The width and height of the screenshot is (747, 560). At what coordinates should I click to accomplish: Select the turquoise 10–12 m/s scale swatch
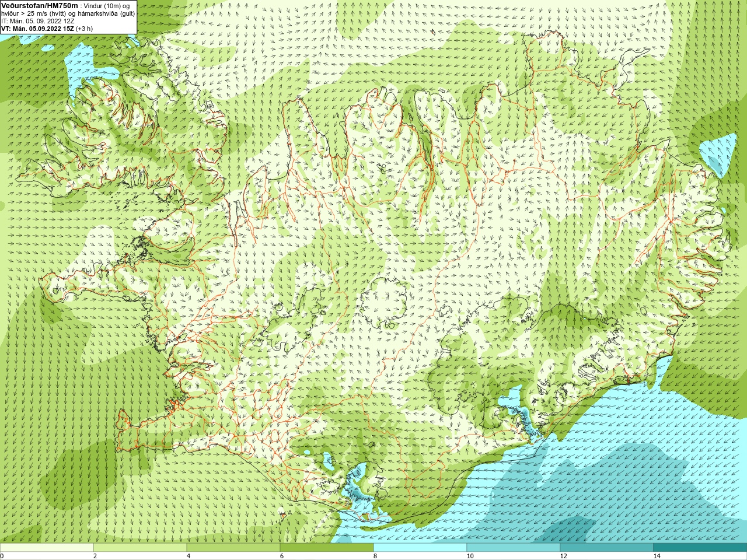coord(514,548)
